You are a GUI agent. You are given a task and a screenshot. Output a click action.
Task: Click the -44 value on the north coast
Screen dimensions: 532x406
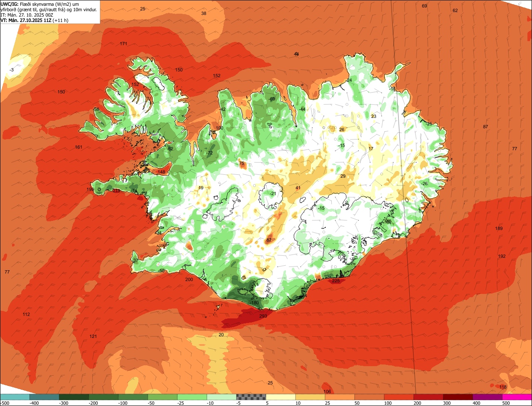tap(302, 109)
